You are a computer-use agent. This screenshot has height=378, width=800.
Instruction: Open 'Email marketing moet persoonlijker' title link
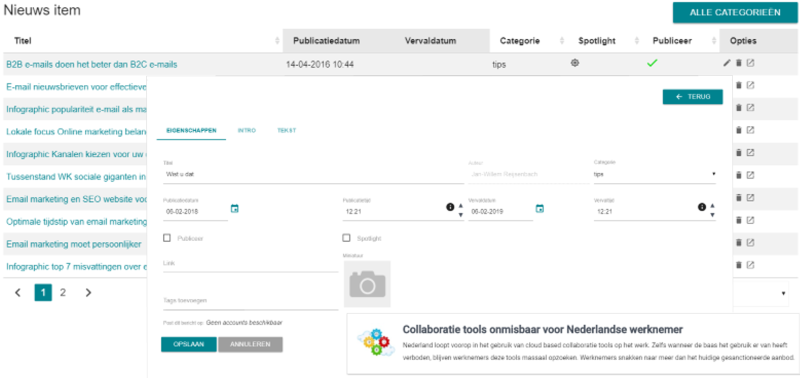[x=74, y=244]
